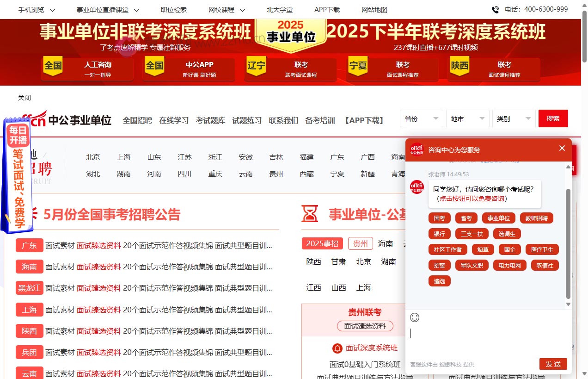Image resolution: width=588 pixels, height=379 pixels.
Task: Click the 发送 button in the chat window
Action: 553,364
